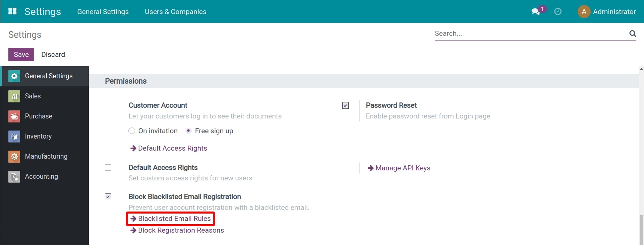Image resolution: width=644 pixels, height=245 pixels.
Task: Switch to the Manufacturing settings tab
Action: coord(45,156)
